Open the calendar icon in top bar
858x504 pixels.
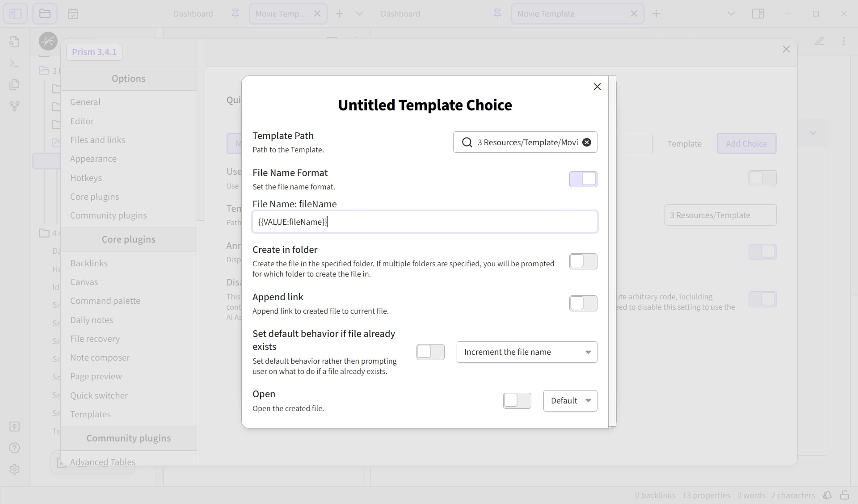click(x=73, y=14)
